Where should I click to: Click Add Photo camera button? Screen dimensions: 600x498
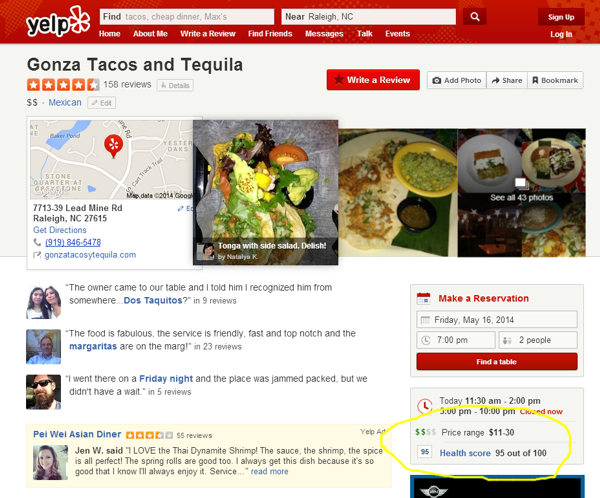(457, 80)
